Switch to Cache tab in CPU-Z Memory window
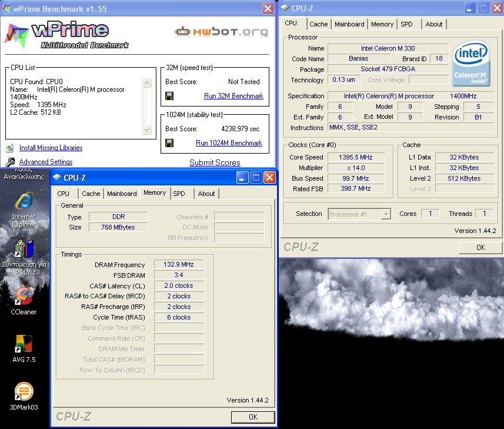Screen dimensions: 504x429 pyautogui.click(x=91, y=194)
